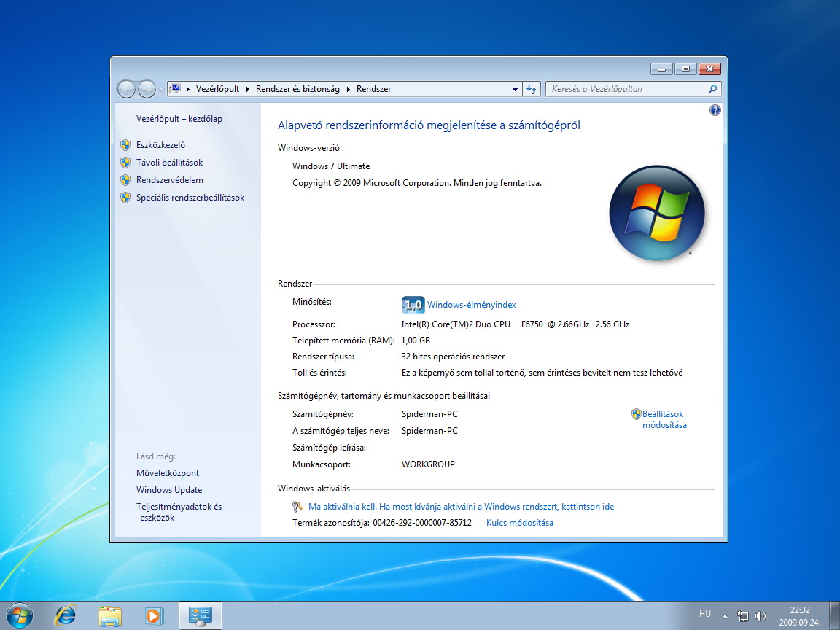
Task: Click the Keresés a Vezérlőpulton search field
Action: [x=626, y=89]
